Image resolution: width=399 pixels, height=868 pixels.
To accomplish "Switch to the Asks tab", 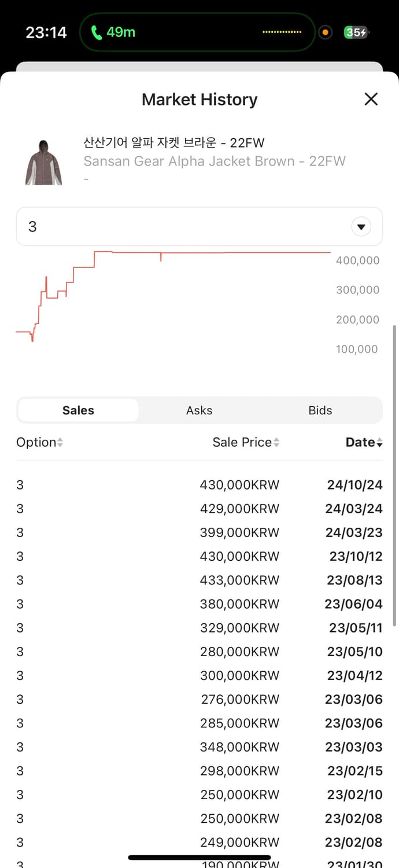I will pos(199,410).
